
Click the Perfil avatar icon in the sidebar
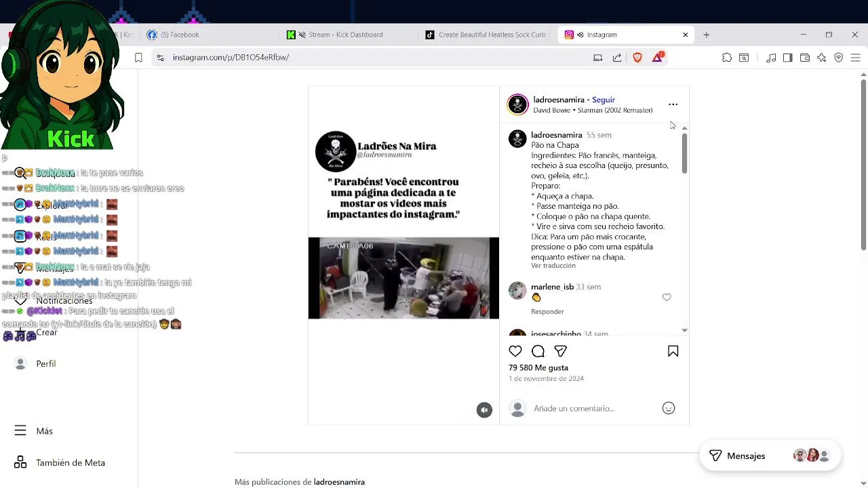click(x=20, y=363)
